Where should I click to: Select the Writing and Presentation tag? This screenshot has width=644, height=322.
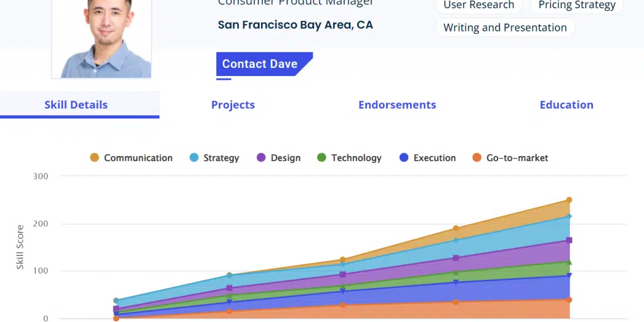(505, 28)
